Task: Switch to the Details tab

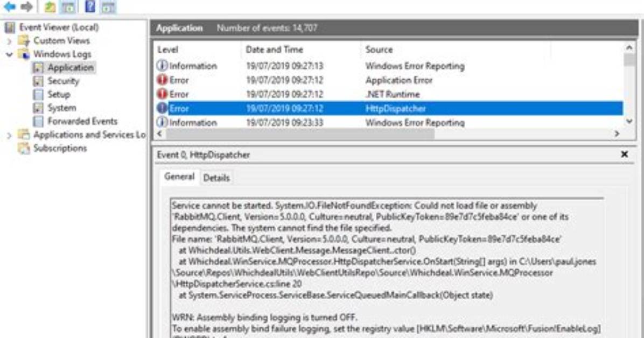Action: click(216, 178)
